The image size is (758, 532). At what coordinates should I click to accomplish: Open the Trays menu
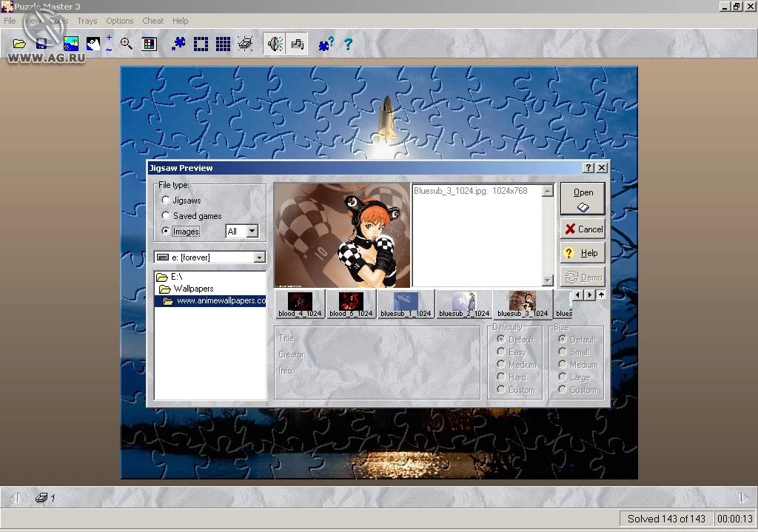pos(87,21)
